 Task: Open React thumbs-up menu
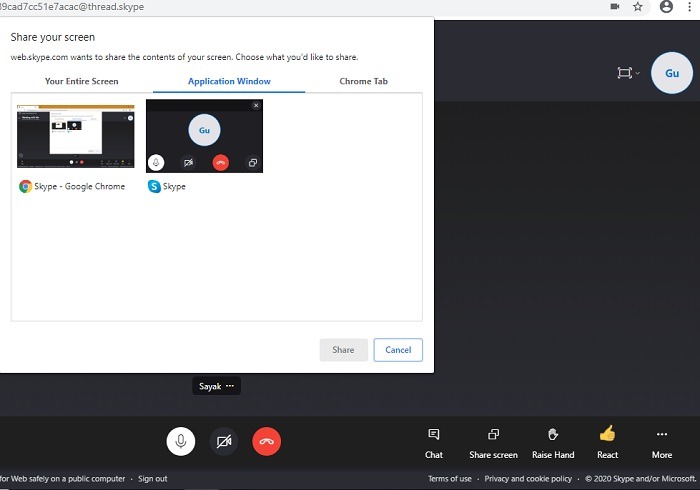tap(608, 444)
